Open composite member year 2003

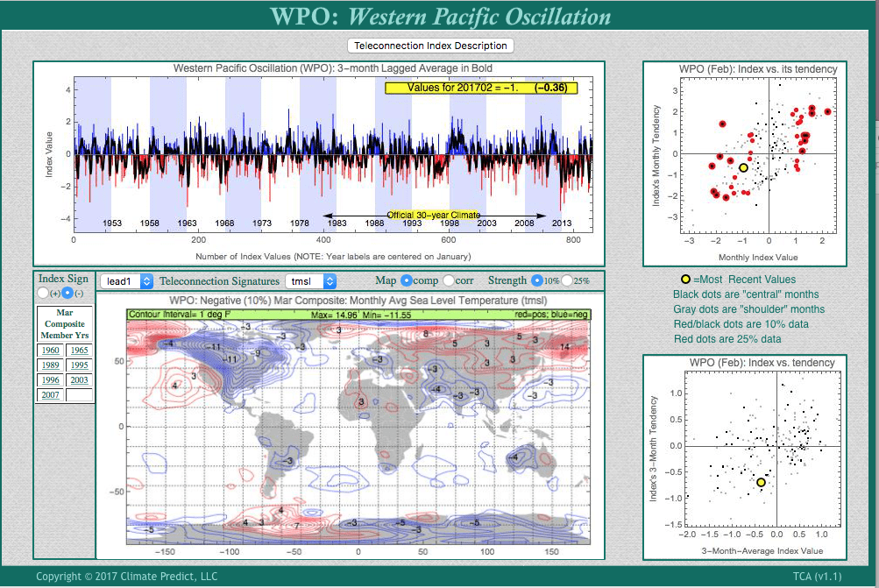(79, 379)
